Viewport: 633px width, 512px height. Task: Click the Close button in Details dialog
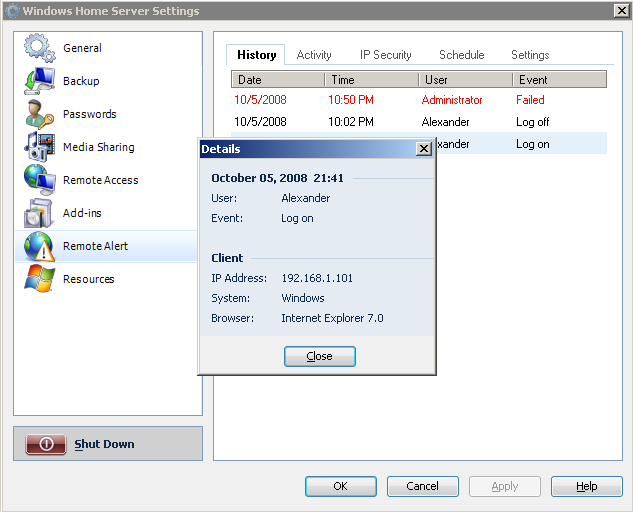click(319, 356)
